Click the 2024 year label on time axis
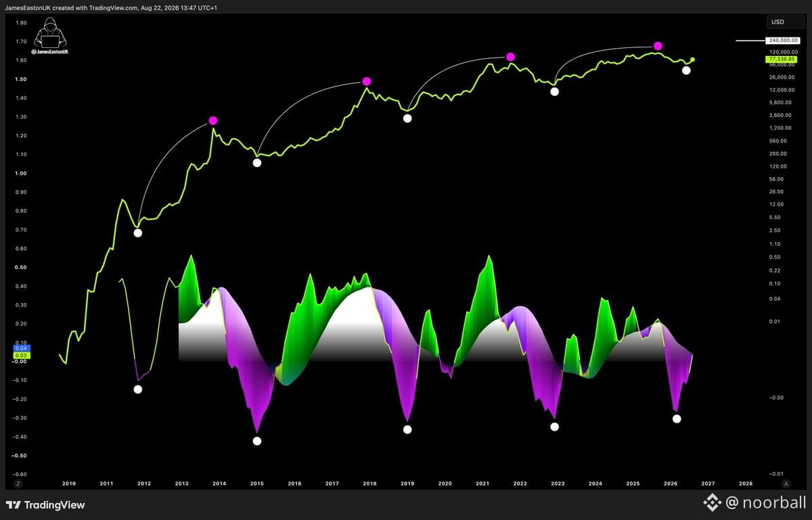Screen dimensions: 812x520 point(595,483)
